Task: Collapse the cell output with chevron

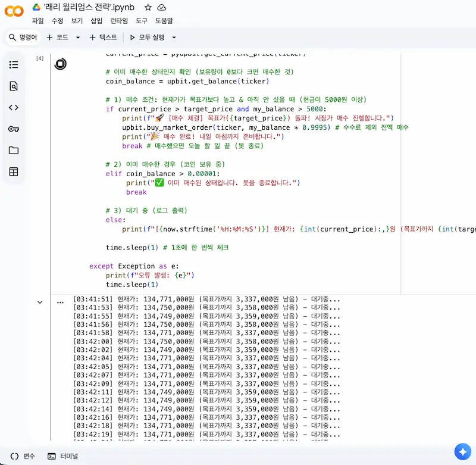Action: [40, 302]
